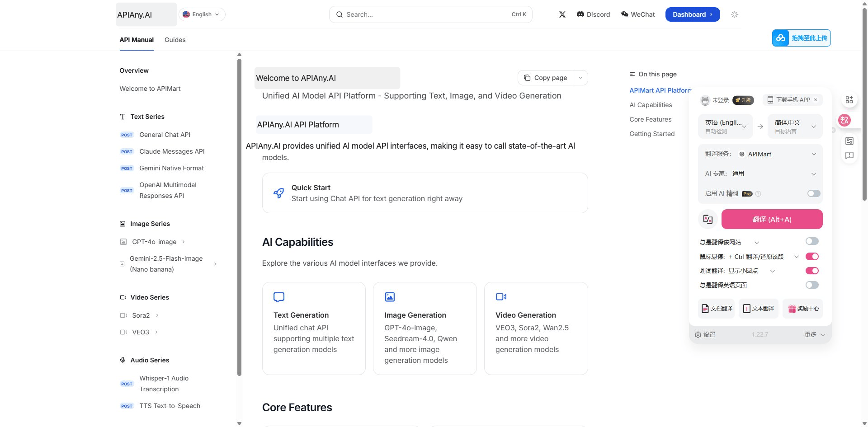Open source language 英语 dropdown
The height and width of the screenshot is (427, 868).
(726, 126)
